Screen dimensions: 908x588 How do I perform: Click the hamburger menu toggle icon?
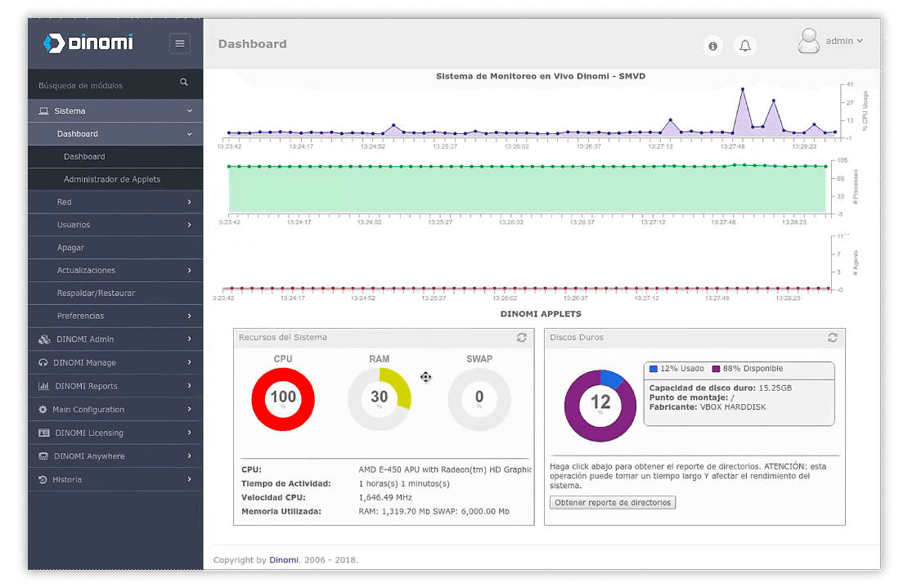point(180,43)
